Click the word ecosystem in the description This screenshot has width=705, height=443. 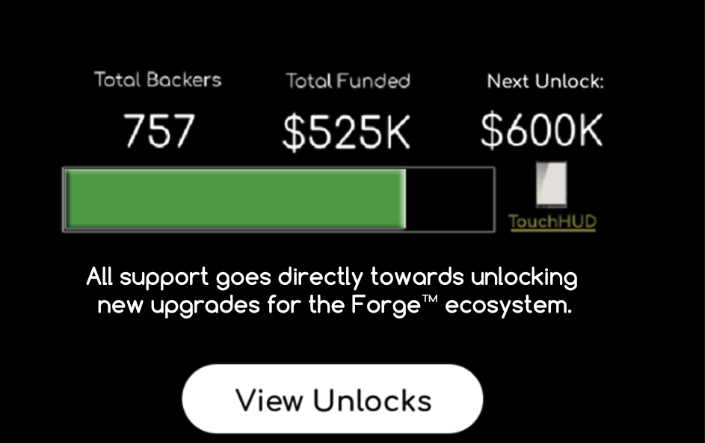pos(508,307)
